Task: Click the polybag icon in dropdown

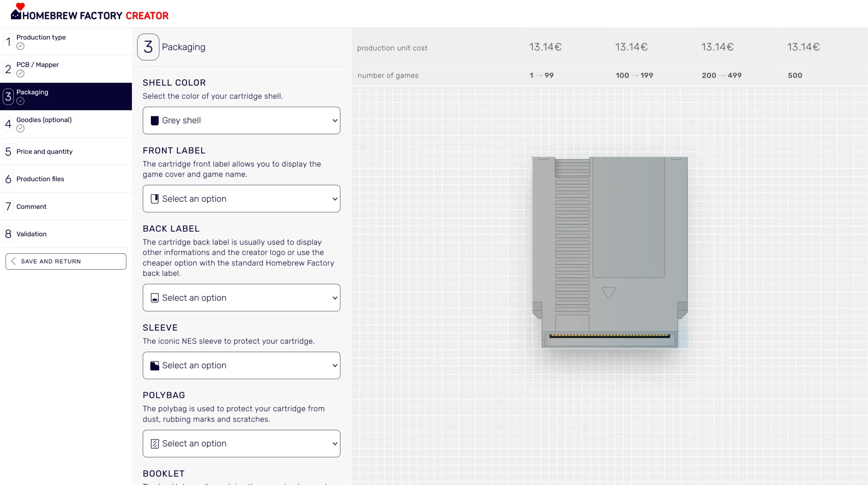Action: [x=155, y=444]
